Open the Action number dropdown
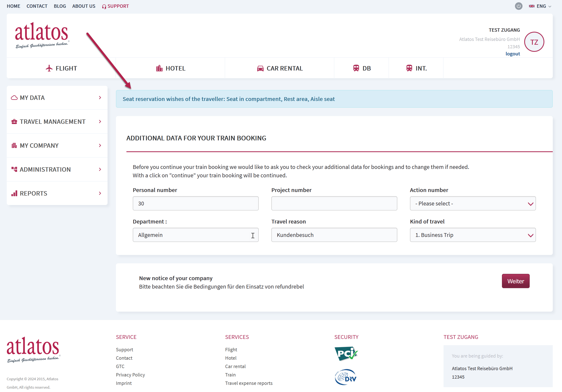Image resolution: width=562 pixels, height=392 pixels. tap(473, 204)
